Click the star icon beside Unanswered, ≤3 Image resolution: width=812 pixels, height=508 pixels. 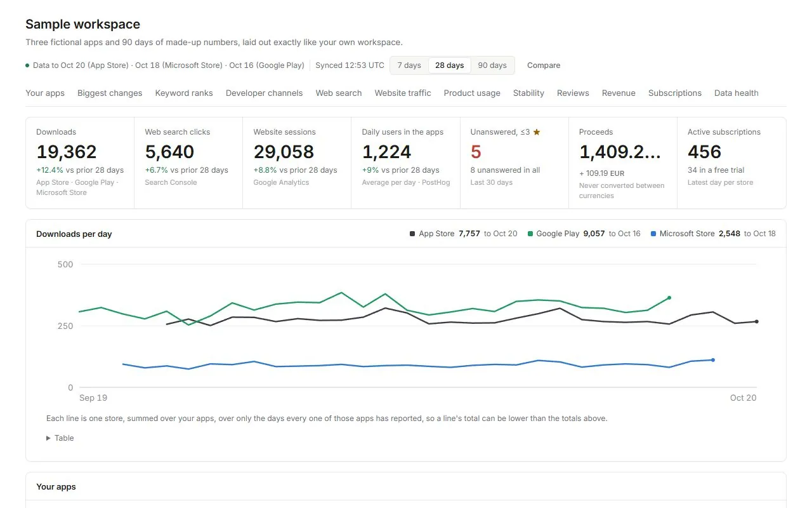click(x=537, y=132)
